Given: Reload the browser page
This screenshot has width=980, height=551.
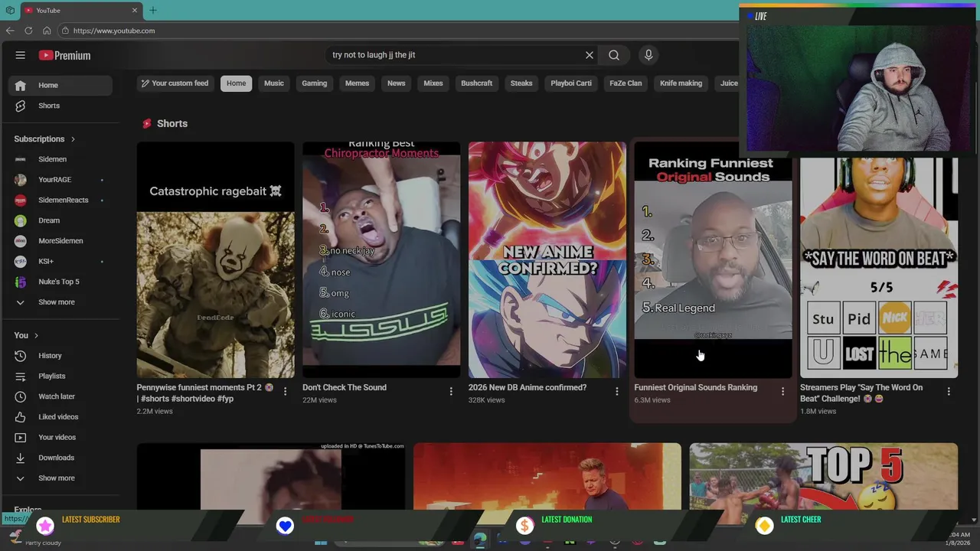Looking at the screenshot, I should [28, 31].
